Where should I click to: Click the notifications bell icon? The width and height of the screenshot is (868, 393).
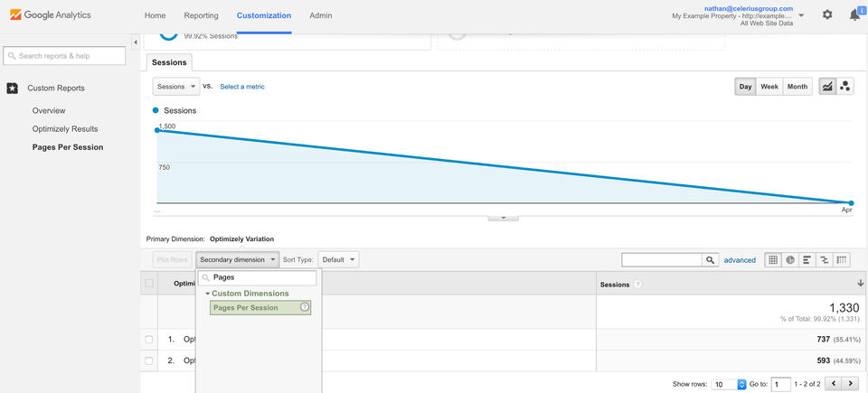(854, 15)
